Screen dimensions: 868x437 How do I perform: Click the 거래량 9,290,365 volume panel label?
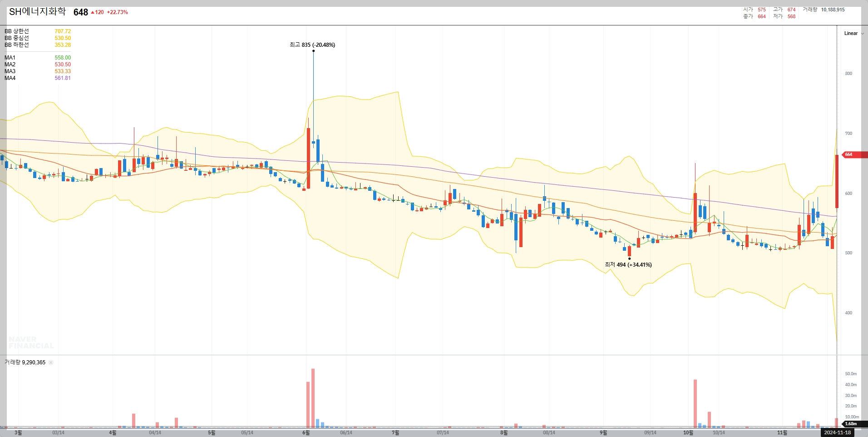tap(25, 363)
